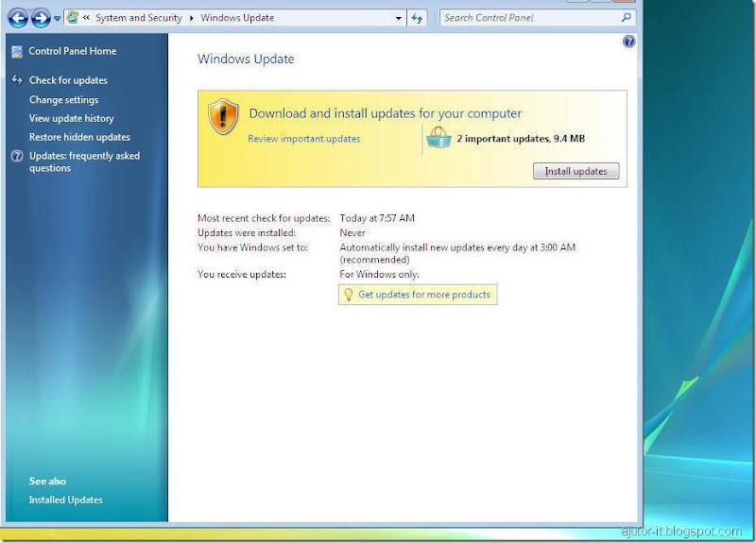
Task: Click 'Automatically install new updates every day' text
Action: 434,247
